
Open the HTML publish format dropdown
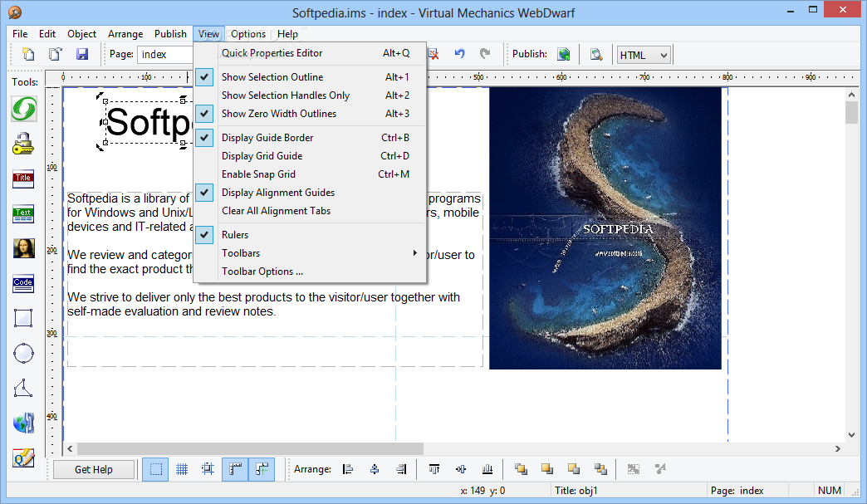coord(644,55)
